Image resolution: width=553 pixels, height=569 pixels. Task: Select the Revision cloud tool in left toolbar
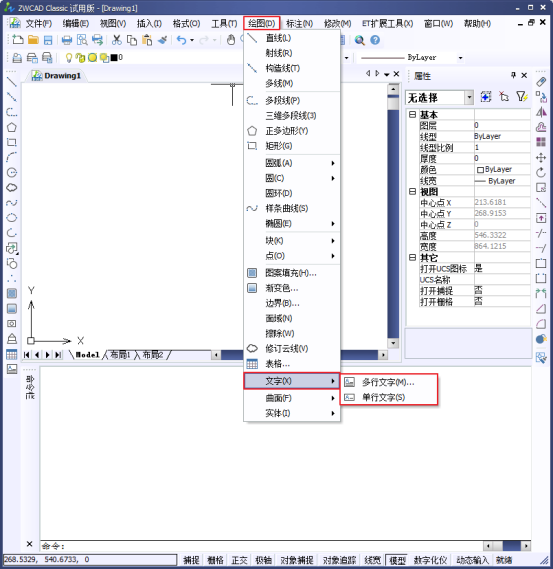click(x=12, y=187)
